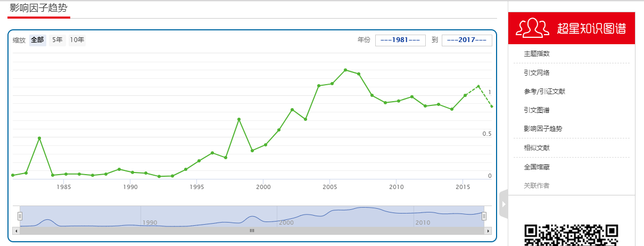Open 主题指数 in the sidebar
Screen dimensions: 644x246
[x=536, y=54]
